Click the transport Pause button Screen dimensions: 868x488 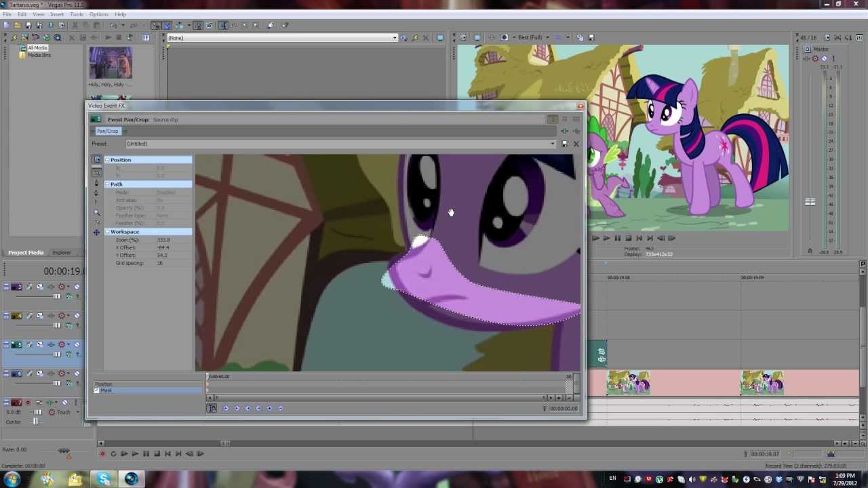click(x=146, y=454)
